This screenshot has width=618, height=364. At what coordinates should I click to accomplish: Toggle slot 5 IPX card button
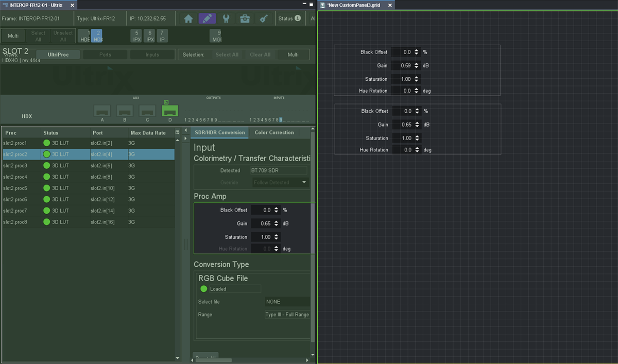pos(137,36)
